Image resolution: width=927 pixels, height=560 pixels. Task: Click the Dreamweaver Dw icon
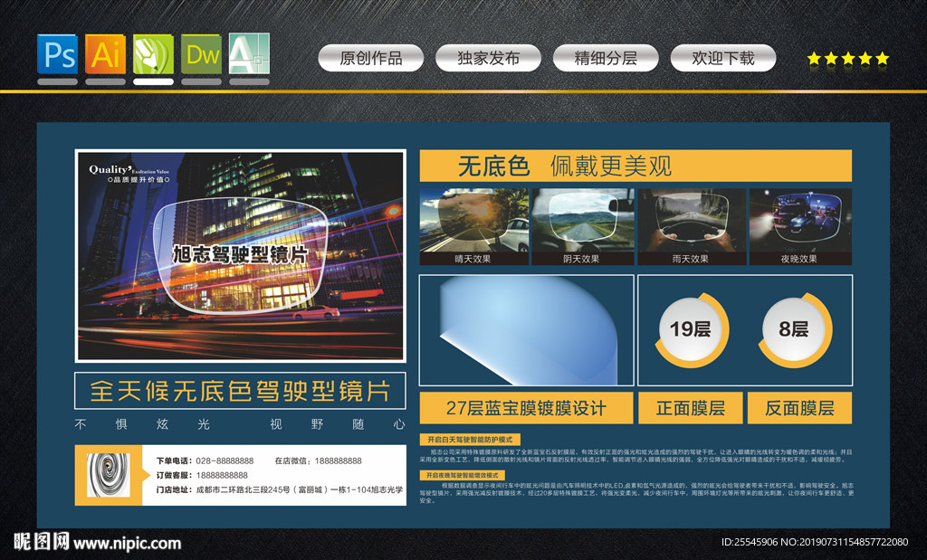[202, 53]
